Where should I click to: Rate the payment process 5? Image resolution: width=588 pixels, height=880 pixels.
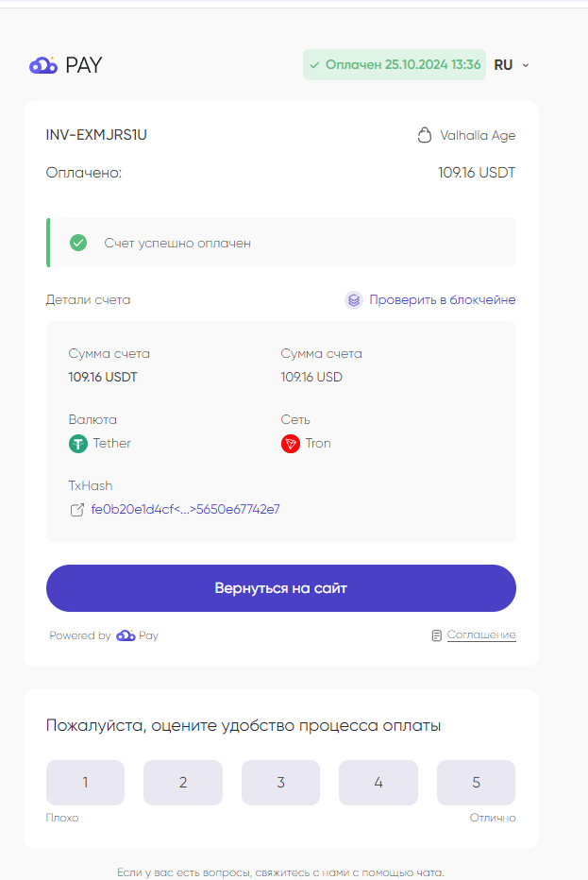tap(476, 782)
